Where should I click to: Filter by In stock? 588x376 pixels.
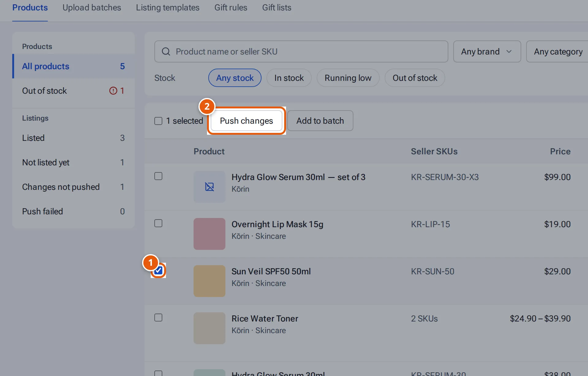click(289, 78)
